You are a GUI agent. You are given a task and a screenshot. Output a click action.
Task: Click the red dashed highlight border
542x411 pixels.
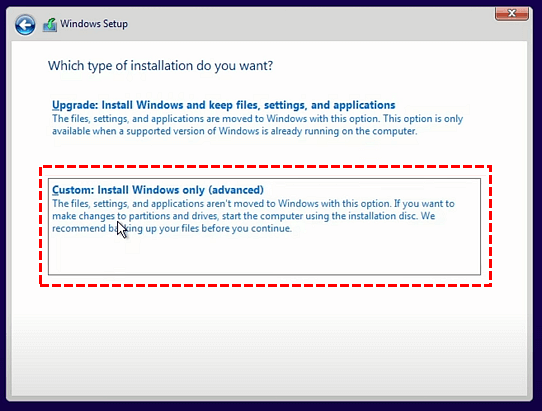point(265,167)
